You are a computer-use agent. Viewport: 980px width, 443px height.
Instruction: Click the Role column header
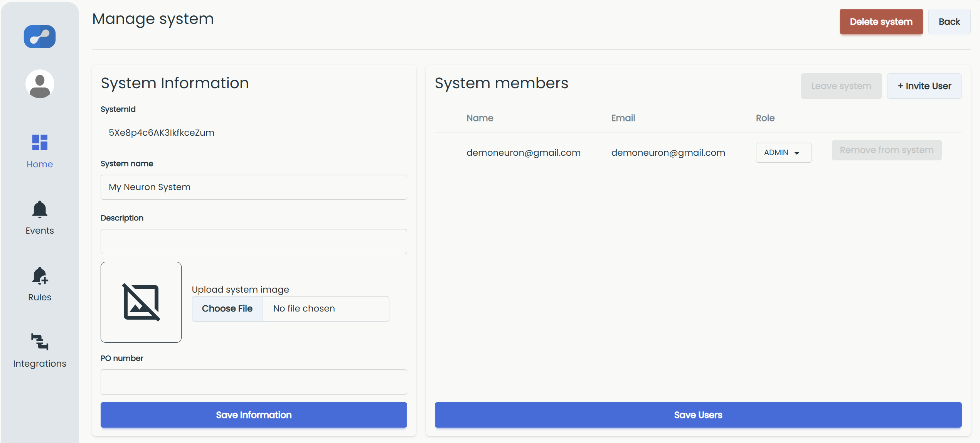click(x=765, y=118)
